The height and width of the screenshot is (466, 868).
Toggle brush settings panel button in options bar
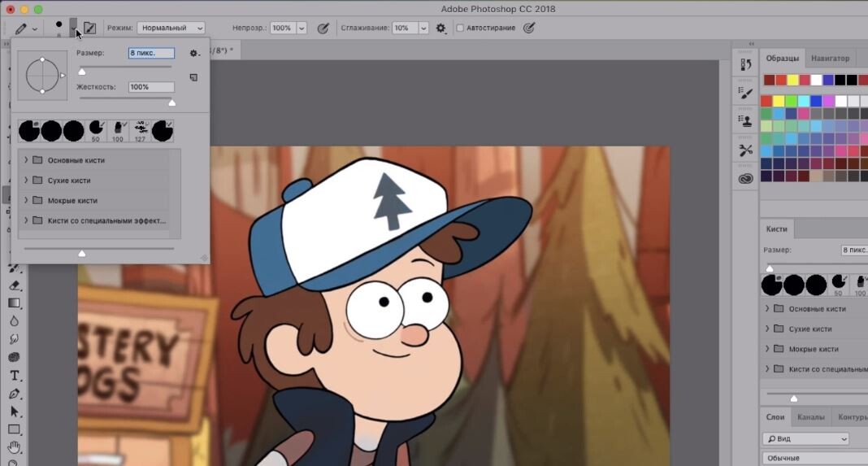[x=89, y=28]
